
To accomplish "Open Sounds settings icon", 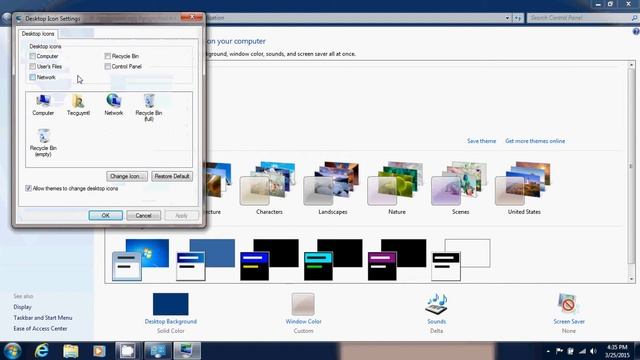I will pyautogui.click(x=436, y=304).
